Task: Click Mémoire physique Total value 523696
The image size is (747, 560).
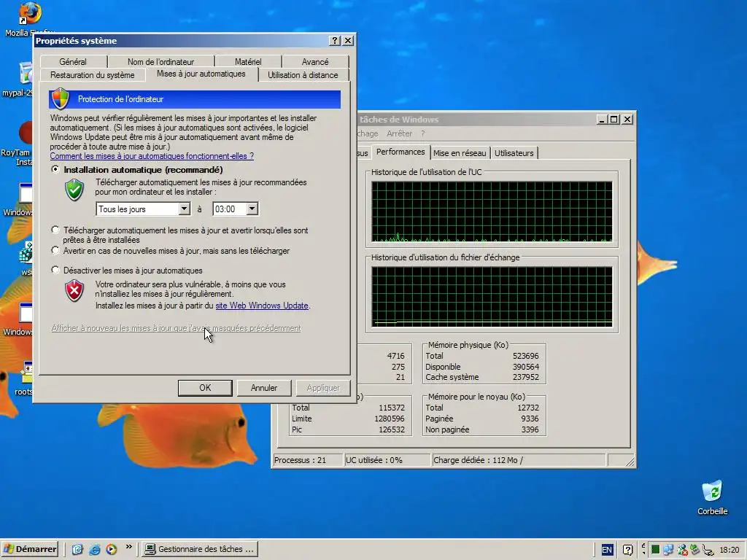Action: point(525,356)
